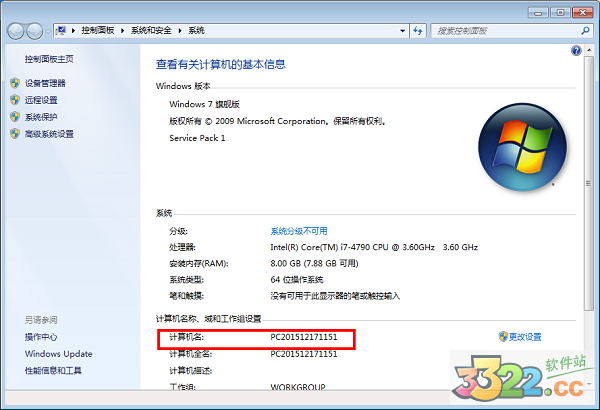Select full name value beside 计算机全名

tap(304, 354)
